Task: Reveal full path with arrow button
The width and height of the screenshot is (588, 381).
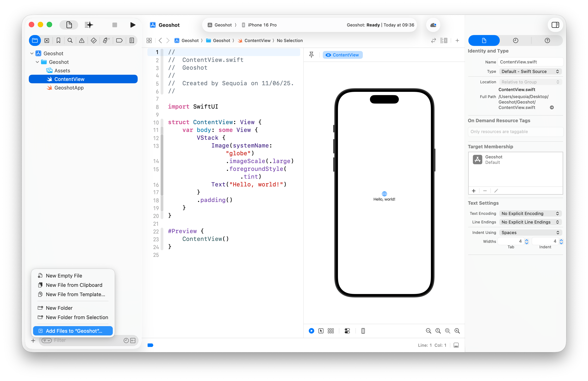Action: [552, 107]
